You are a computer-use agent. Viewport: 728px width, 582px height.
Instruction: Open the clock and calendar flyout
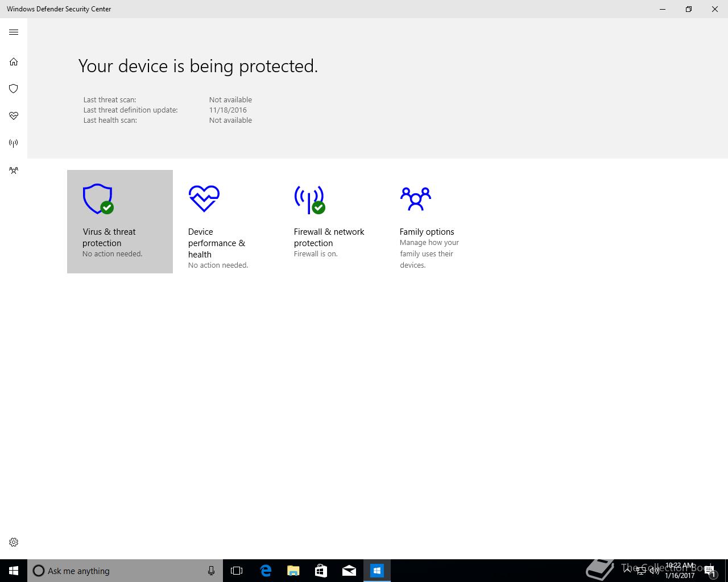coord(680,571)
